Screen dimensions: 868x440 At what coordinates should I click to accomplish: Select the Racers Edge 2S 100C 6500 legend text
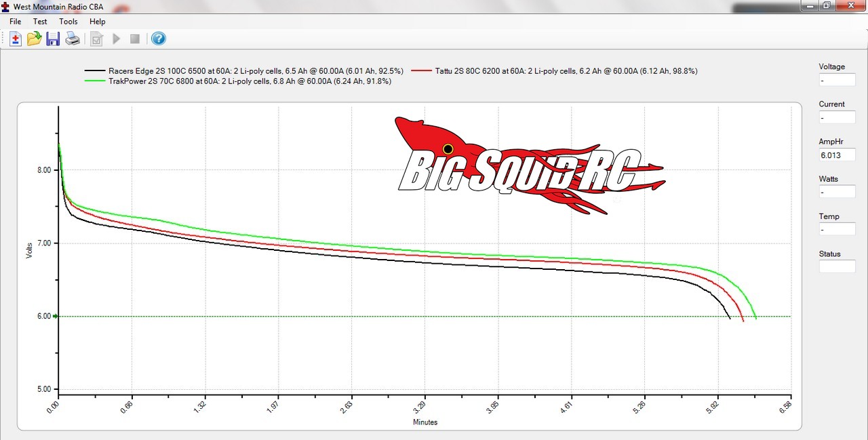tap(256, 71)
